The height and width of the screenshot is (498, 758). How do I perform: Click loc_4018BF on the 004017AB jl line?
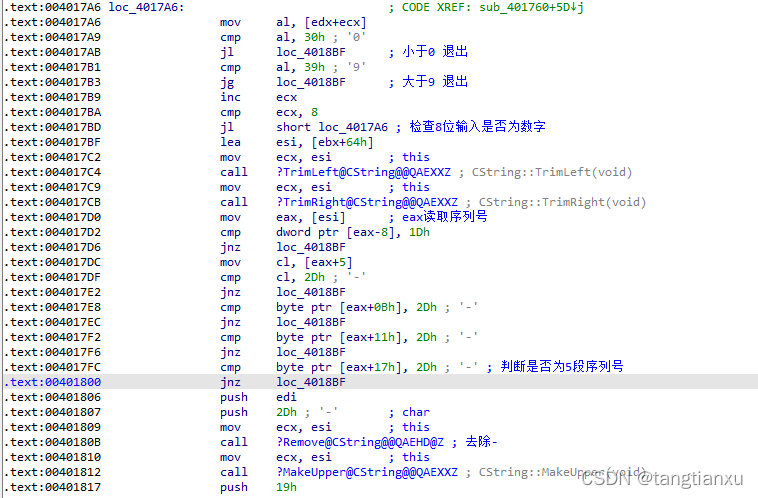(311, 52)
